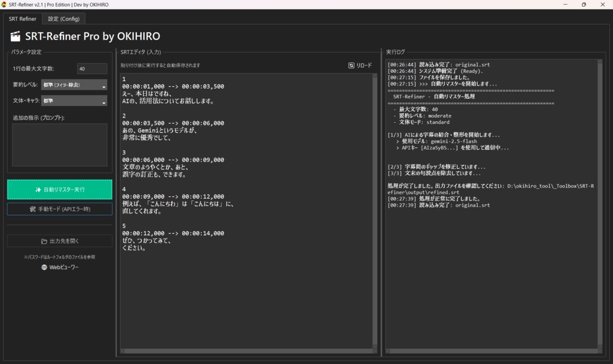Click the rocket icon on 自動リマスター実行 button
Image resolution: width=613 pixels, height=364 pixels.
click(x=38, y=190)
